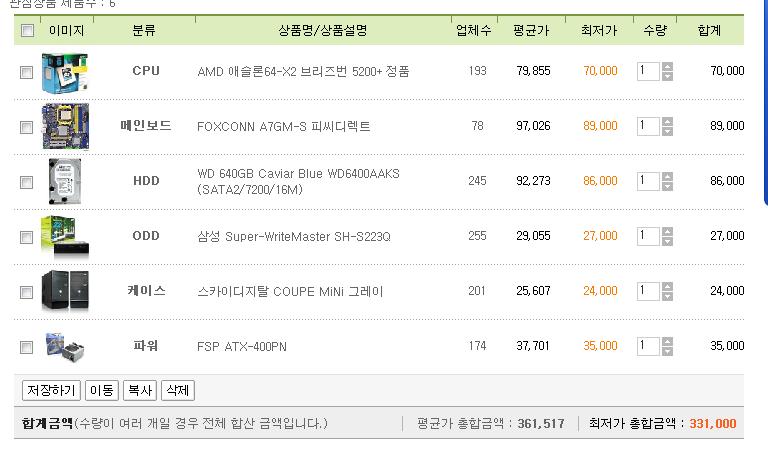768x453 pixels.
Task: Open the FOXCONN motherboard product image
Action: click(66, 126)
